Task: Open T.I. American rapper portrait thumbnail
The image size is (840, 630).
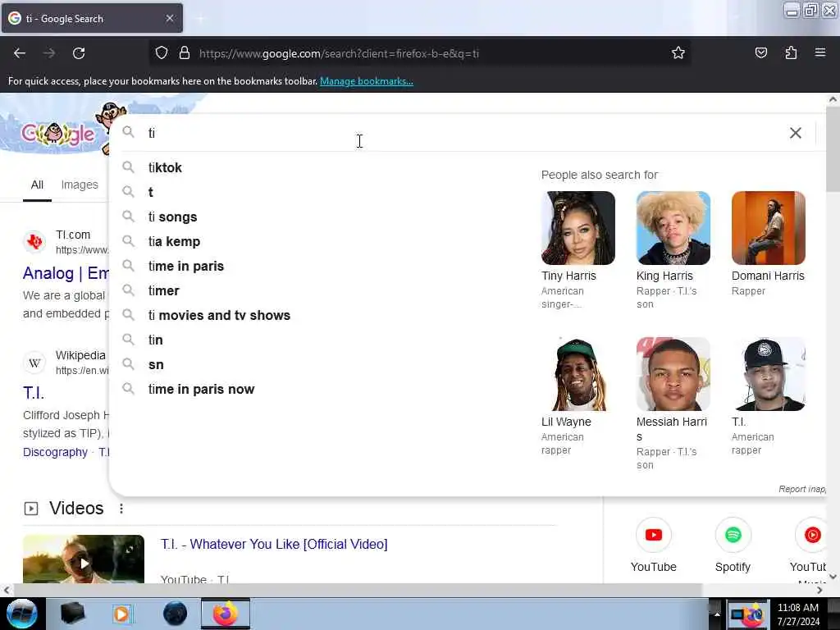Action: click(768, 374)
